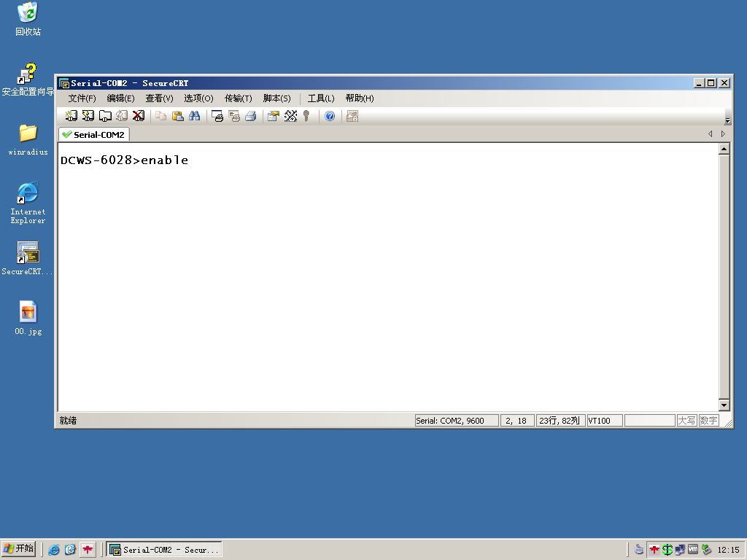This screenshot has height=560, width=747.
Task: Click the next tab arrow
Action: pos(723,134)
